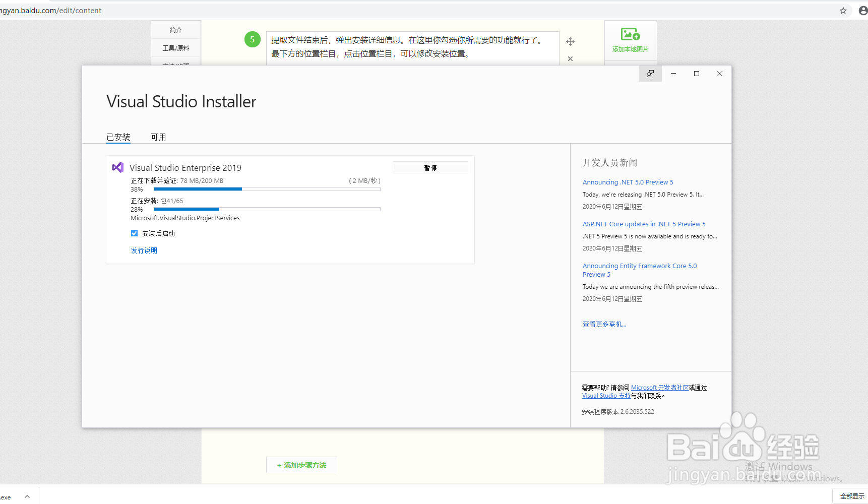Uncheck the 安装后启动 checkbox
This screenshot has height=504, width=868.
pyautogui.click(x=134, y=233)
